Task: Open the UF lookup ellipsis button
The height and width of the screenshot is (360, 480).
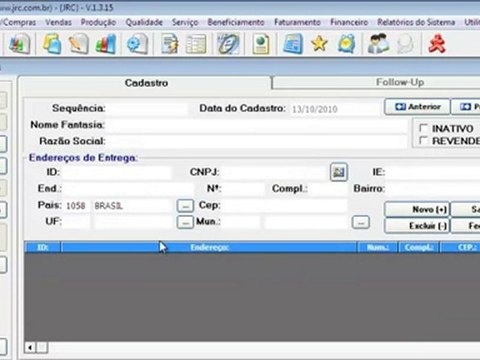Action: point(185,222)
